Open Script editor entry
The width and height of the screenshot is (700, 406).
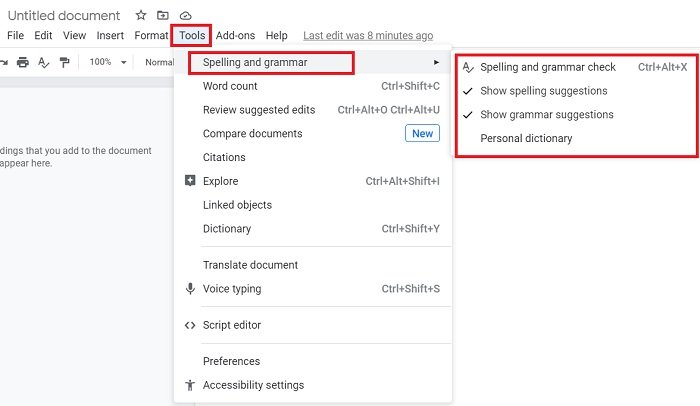(x=312, y=325)
